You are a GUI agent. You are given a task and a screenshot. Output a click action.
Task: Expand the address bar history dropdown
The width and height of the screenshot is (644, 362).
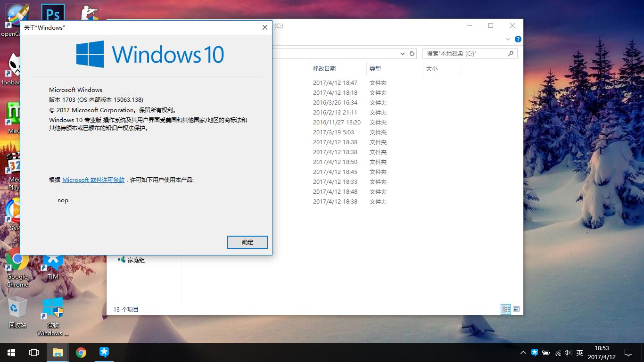[x=402, y=54]
